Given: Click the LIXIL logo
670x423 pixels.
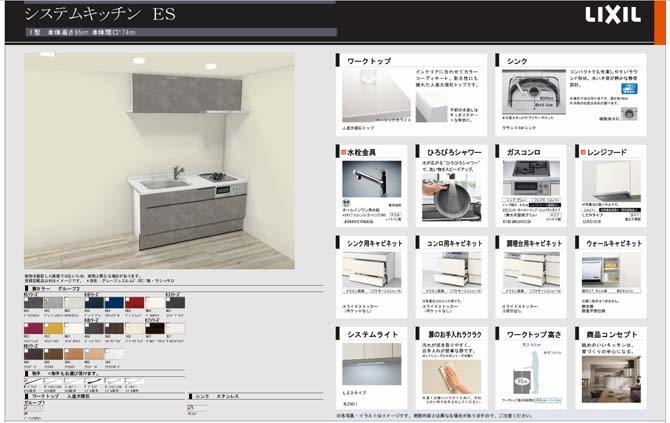Looking at the screenshot, I should click(x=612, y=15).
